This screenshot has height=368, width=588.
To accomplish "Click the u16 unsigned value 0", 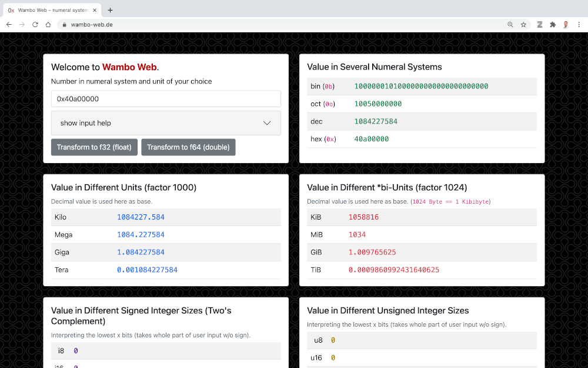I will tap(333, 358).
